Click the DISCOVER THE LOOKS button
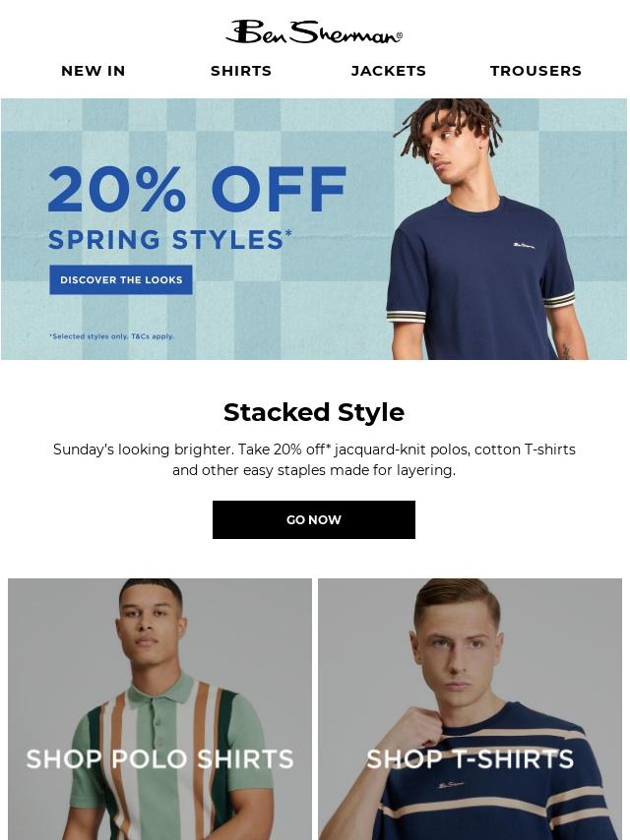Image resolution: width=630 pixels, height=840 pixels. click(121, 279)
